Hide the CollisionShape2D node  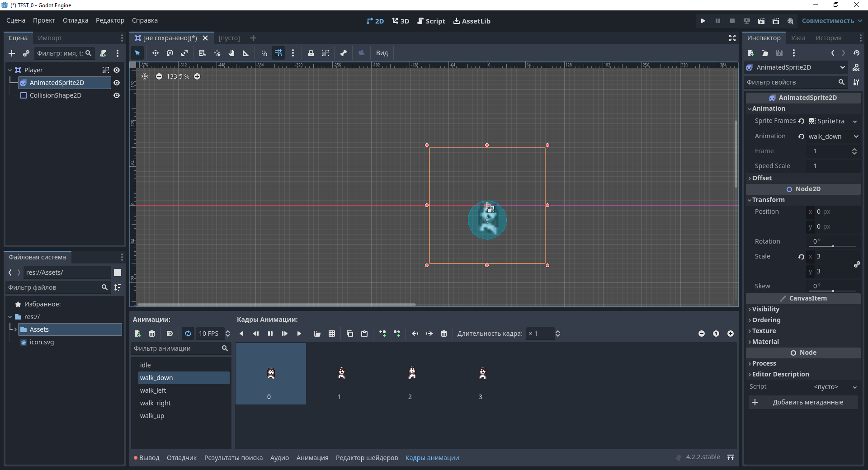click(x=117, y=95)
